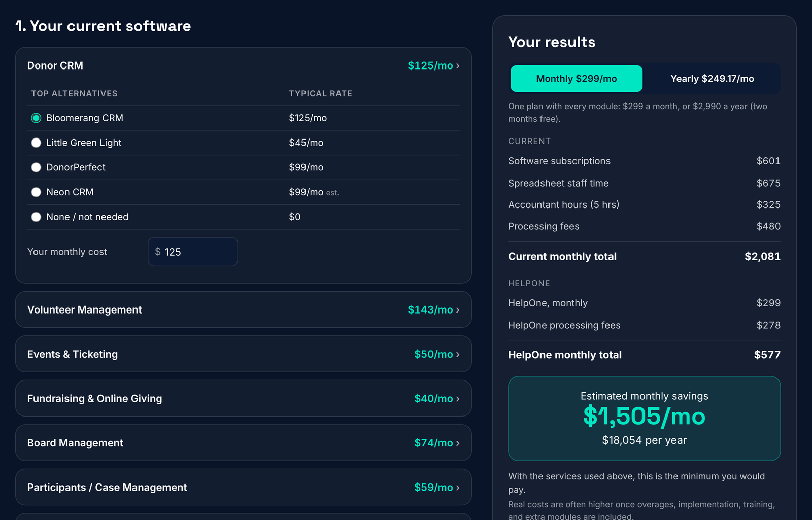Click the Your monthly cost input field

click(193, 252)
